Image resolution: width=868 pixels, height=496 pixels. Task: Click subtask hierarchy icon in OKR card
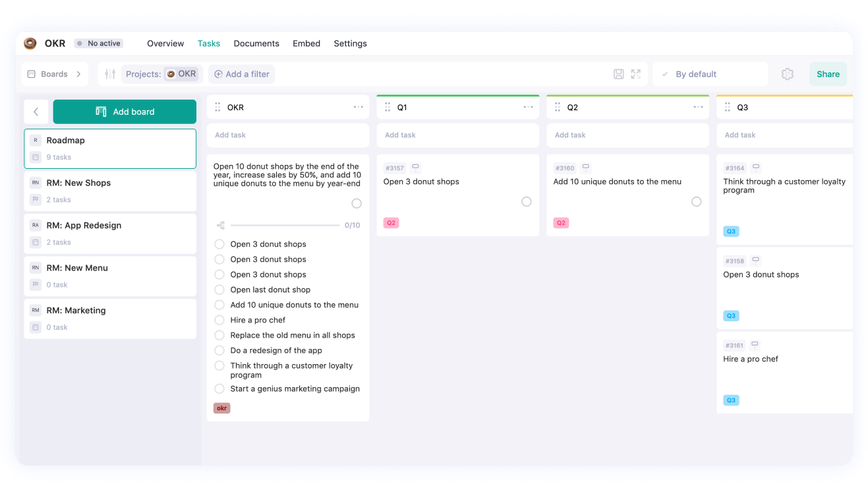click(x=221, y=225)
